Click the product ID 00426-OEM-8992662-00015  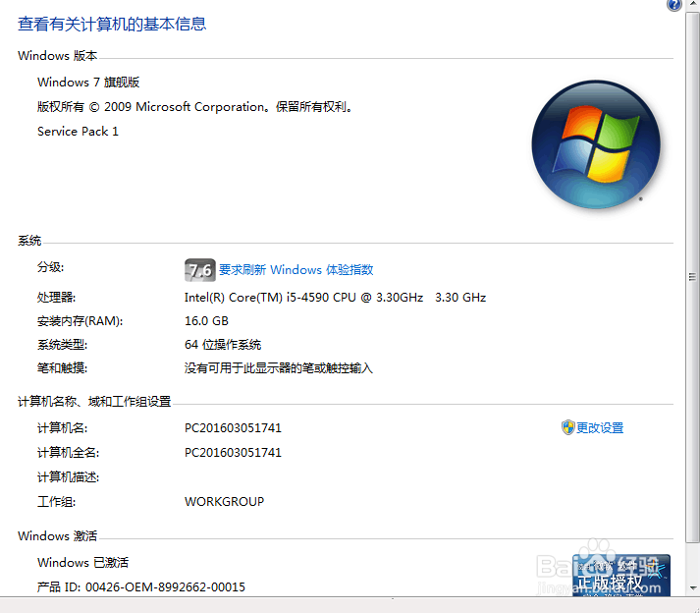[165, 587]
